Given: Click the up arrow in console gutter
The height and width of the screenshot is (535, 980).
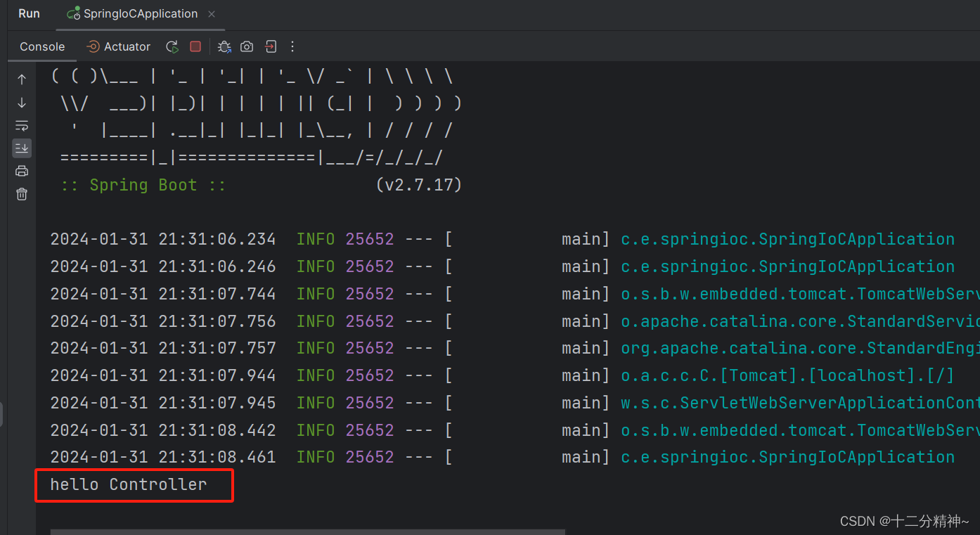Looking at the screenshot, I should tap(22, 79).
